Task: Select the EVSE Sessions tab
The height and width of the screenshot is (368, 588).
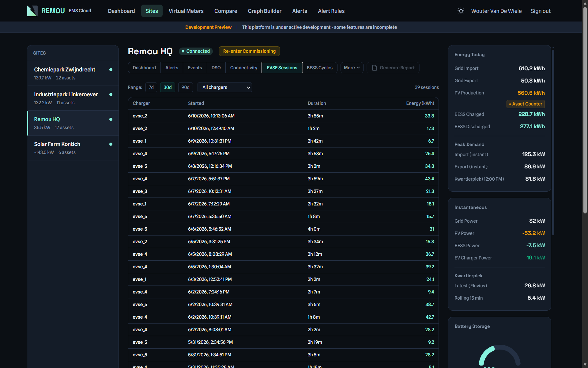Action: coord(282,68)
